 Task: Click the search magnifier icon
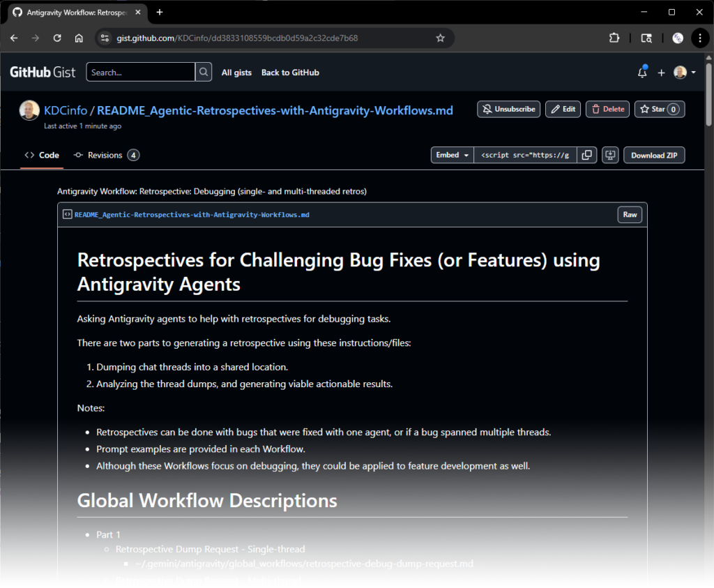202,71
